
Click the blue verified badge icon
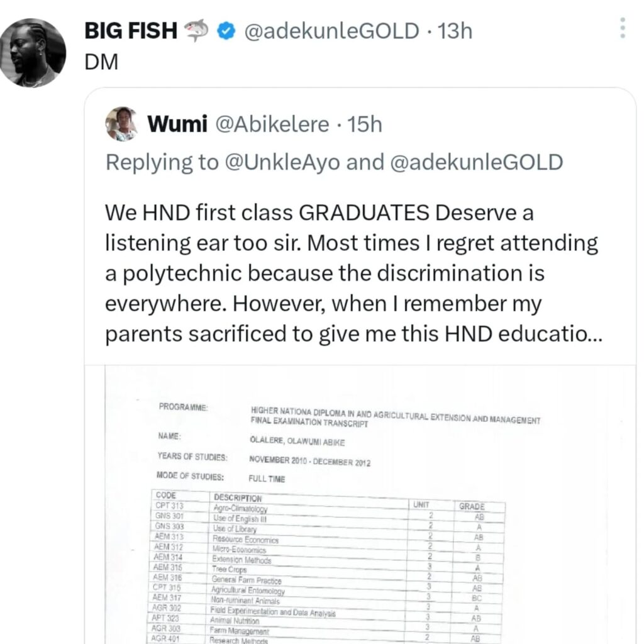tap(226, 31)
